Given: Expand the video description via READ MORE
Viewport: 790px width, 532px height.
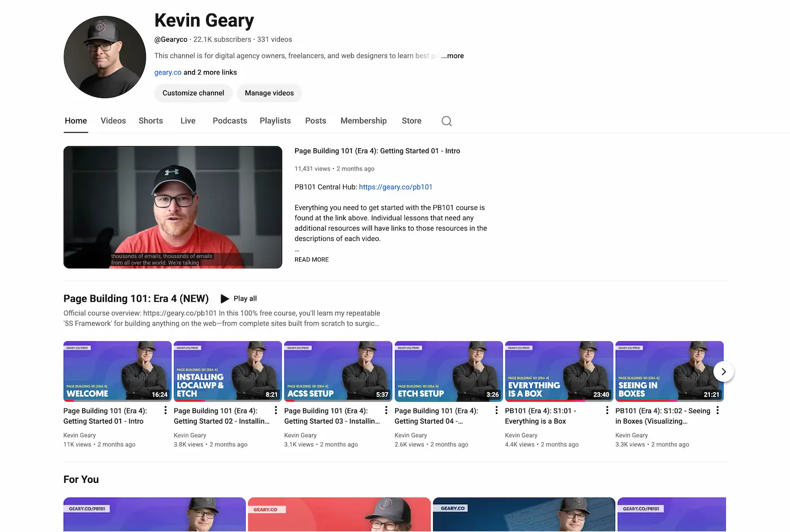Looking at the screenshot, I should [311, 260].
